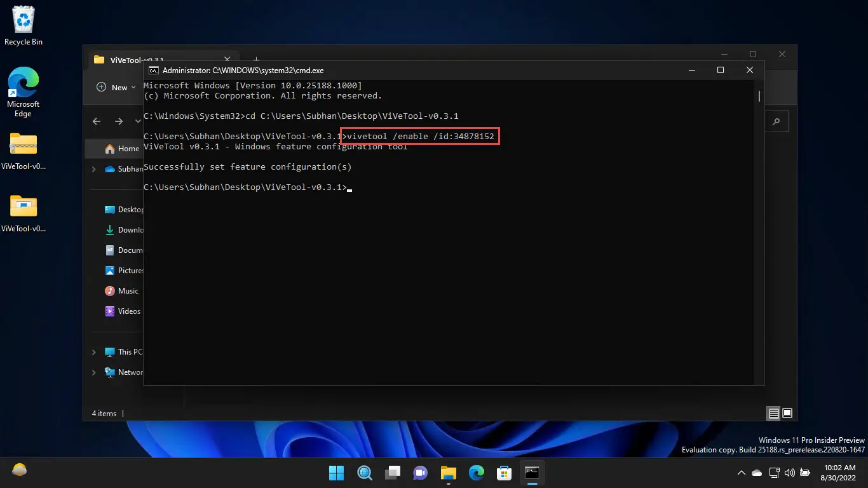The width and height of the screenshot is (868, 488).
Task: Maximize the File Explorer window
Action: pyautogui.click(x=753, y=54)
